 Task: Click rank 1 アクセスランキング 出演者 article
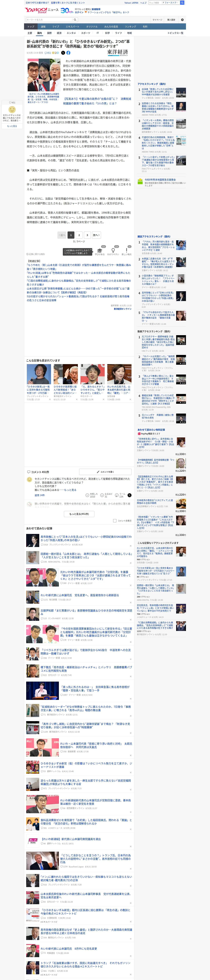158,92
